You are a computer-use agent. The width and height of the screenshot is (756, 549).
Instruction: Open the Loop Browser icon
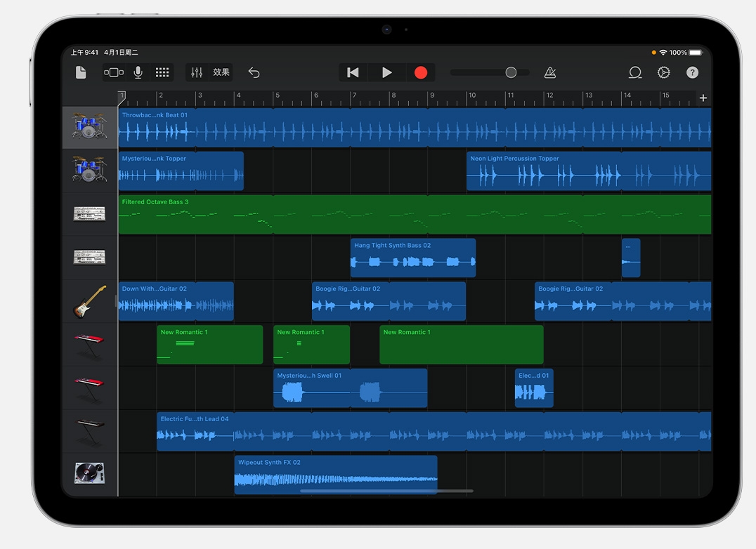coord(635,72)
